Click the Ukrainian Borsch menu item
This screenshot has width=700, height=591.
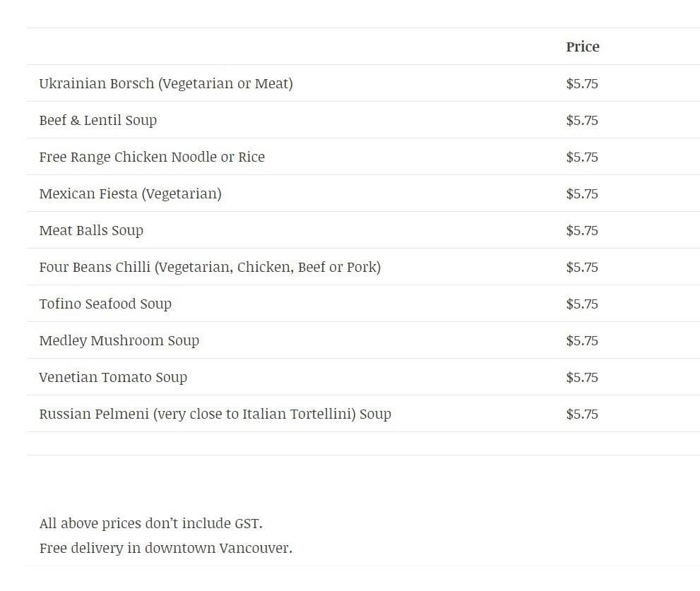pos(165,83)
